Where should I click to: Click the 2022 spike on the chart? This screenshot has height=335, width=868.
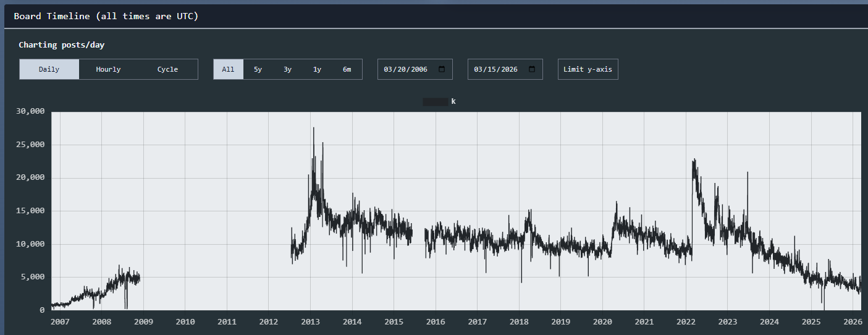pos(695,159)
